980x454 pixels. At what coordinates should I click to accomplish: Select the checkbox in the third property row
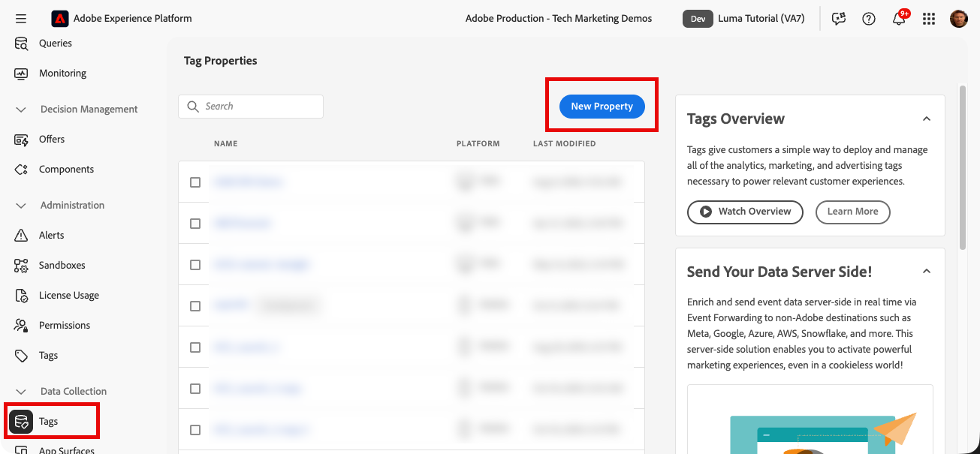pos(195,265)
